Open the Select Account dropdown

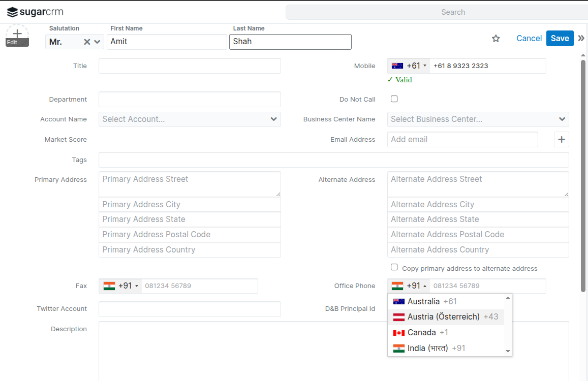pyautogui.click(x=190, y=119)
